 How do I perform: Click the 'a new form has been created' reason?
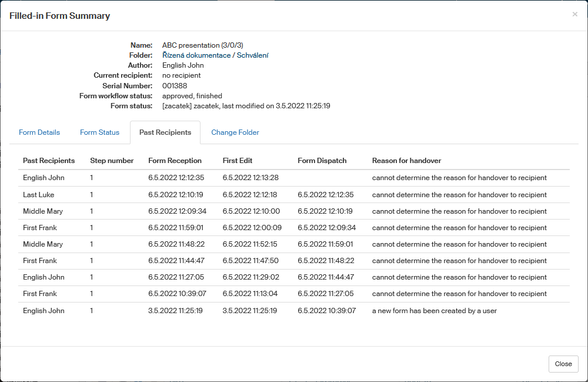pyautogui.click(x=434, y=311)
